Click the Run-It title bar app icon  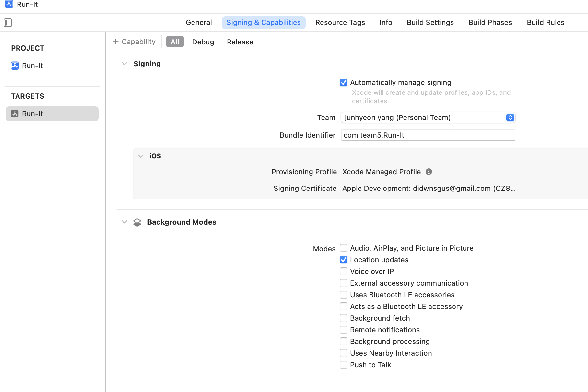click(x=9, y=4)
